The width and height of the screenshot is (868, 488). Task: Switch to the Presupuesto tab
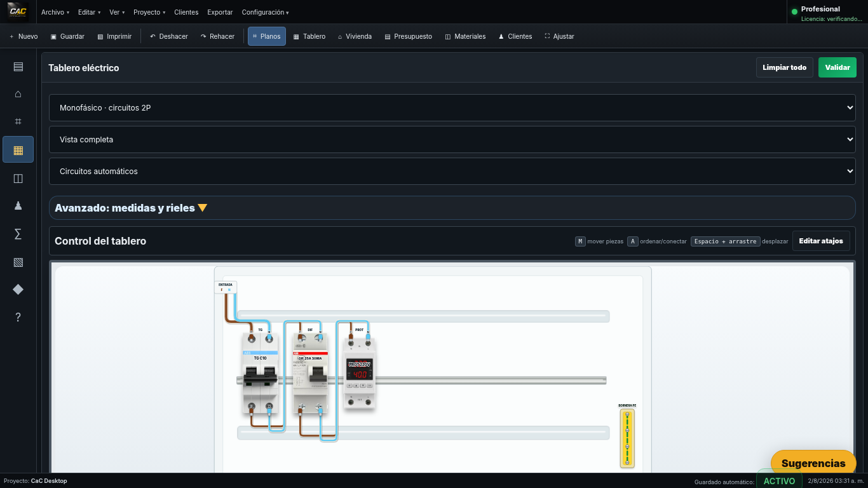pyautogui.click(x=408, y=36)
